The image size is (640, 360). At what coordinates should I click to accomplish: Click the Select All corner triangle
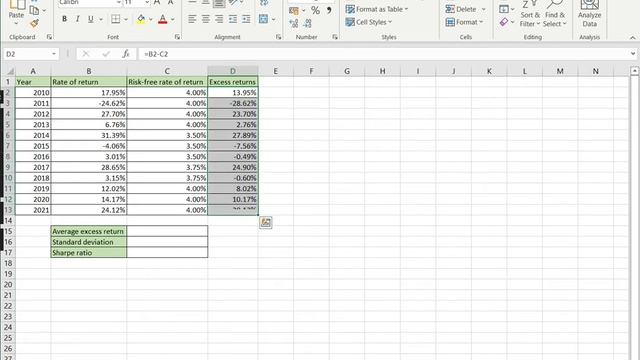pyautogui.click(x=10, y=71)
